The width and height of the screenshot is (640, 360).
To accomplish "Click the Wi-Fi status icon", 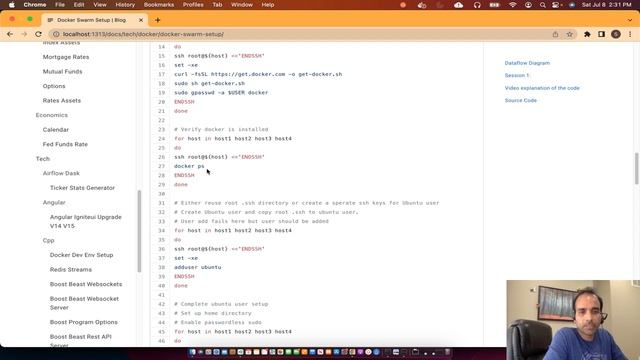I will (513, 5).
